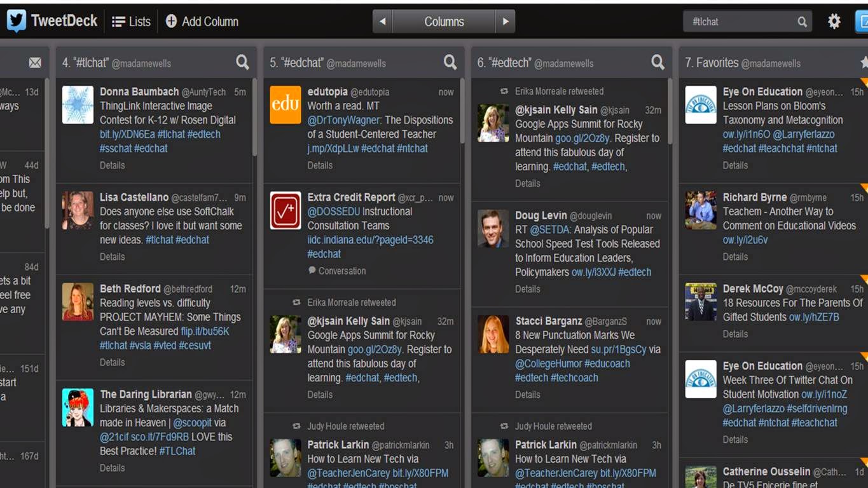This screenshot has height=488, width=868.
Task: Click the search icon in the #tlchat column header
Action: pyautogui.click(x=242, y=62)
